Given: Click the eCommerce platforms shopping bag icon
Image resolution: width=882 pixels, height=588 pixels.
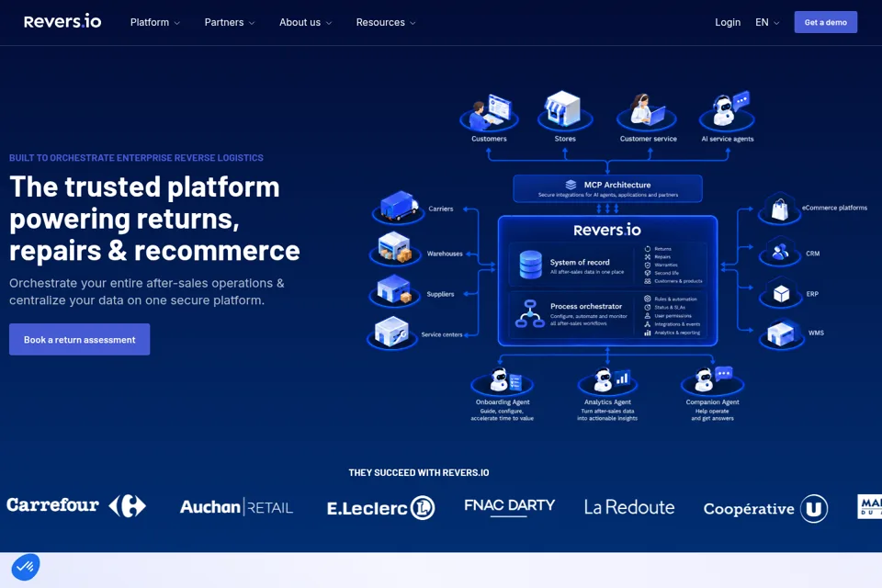Looking at the screenshot, I should pyautogui.click(x=780, y=209).
